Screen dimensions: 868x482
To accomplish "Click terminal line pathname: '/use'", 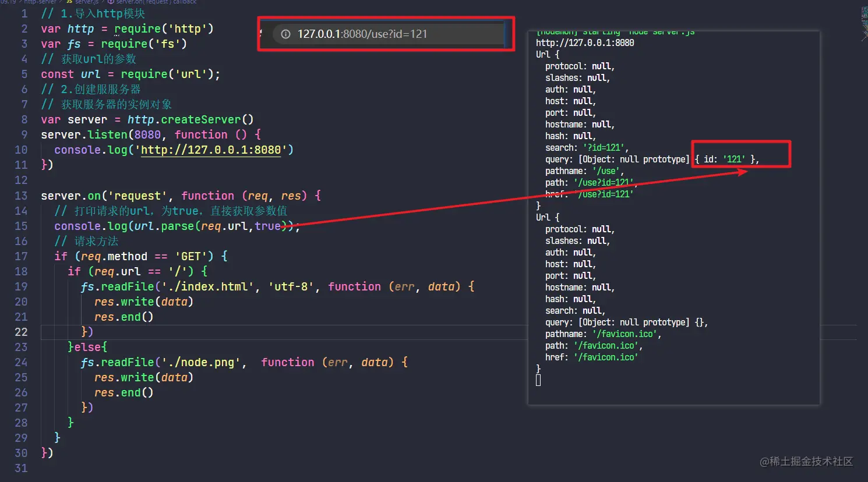I will point(584,171).
